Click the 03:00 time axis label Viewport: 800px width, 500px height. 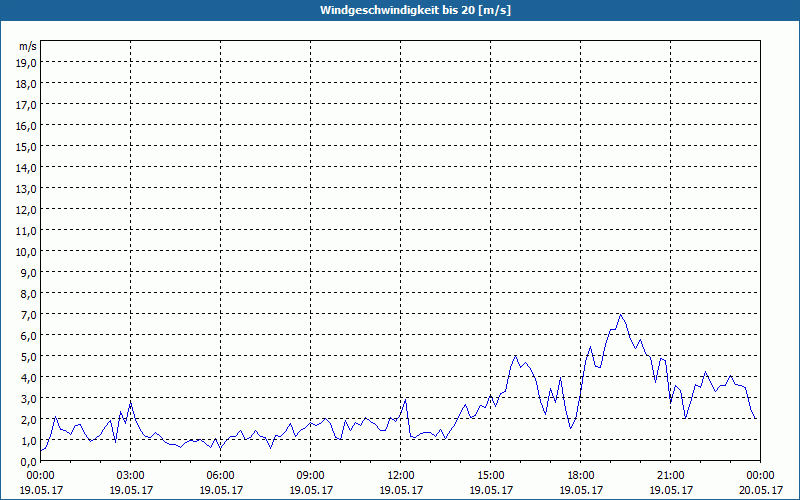[131, 476]
